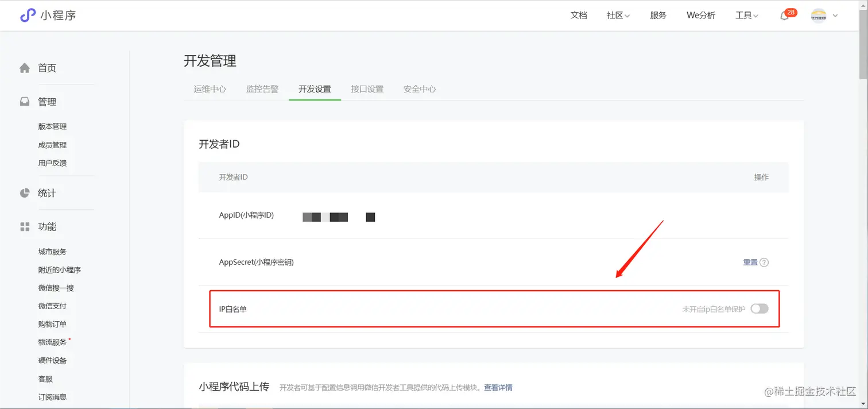The width and height of the screenshot is (868, 409).
Task: Select 统计 section in sidebar
Action: click(x=47, y=193)
